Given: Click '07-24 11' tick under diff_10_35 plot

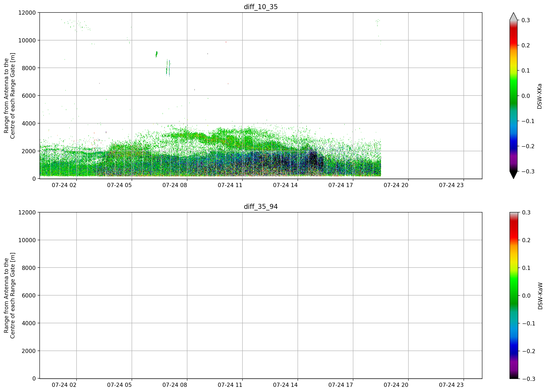Looking at the screenshot, I should click(230, 185).
